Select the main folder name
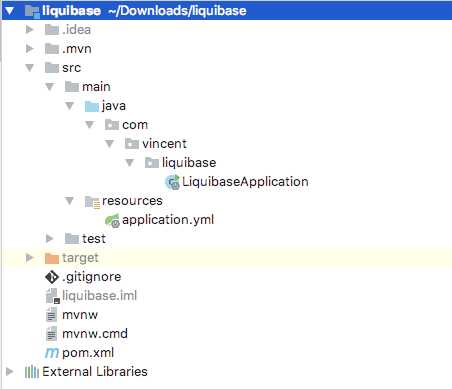The image size is (452, 389). pyautogui.click(x=96, y=87)
